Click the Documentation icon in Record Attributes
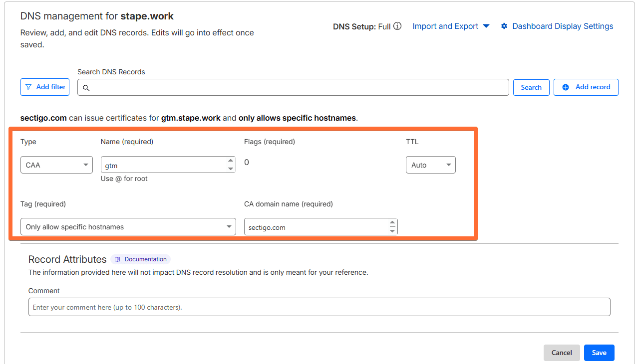The width and height of the screenshot is (638, 364). coord(117,259)
